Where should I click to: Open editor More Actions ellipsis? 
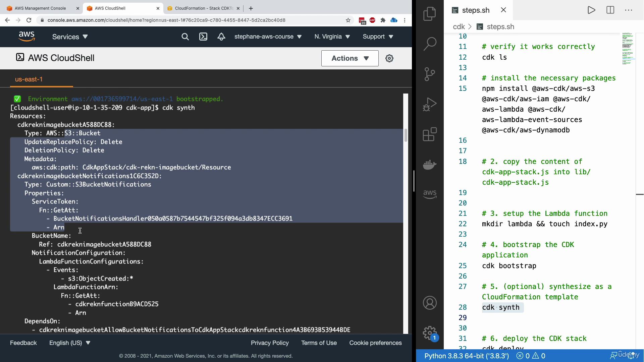[x=629, y=10]
